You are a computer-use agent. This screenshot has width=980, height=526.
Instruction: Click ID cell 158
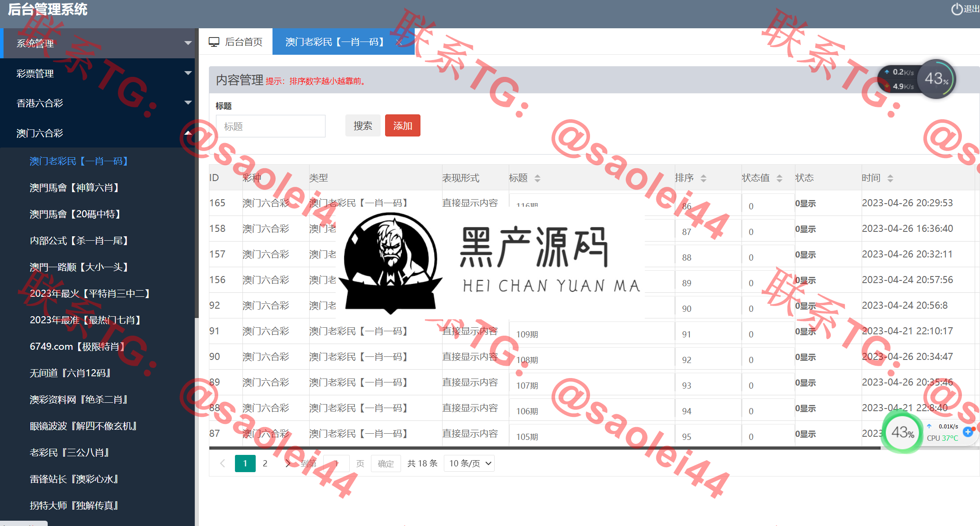(217, 228)
